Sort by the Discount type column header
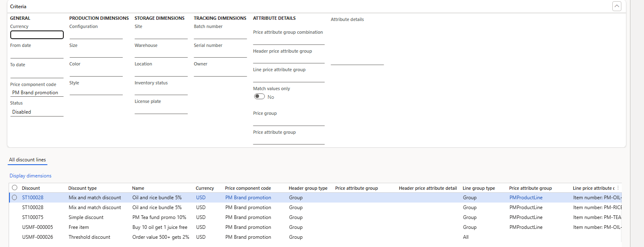Screen dimensions: 644x247 [83, 188]
